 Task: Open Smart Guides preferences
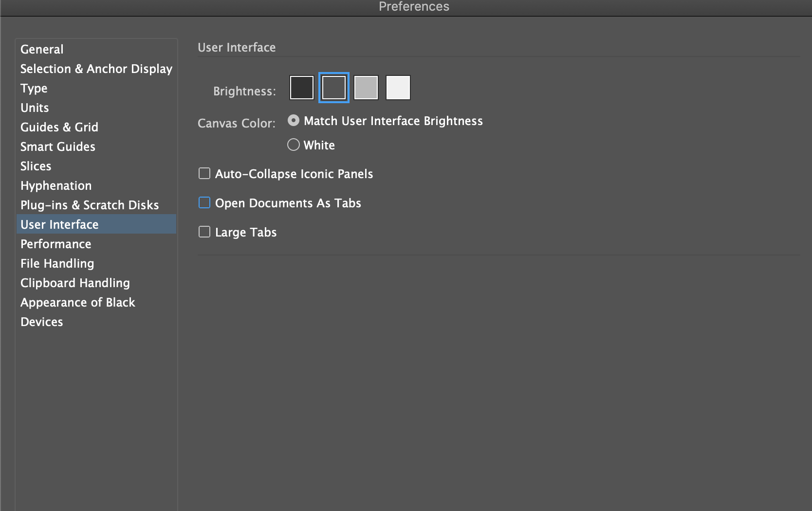click(57, 146)
